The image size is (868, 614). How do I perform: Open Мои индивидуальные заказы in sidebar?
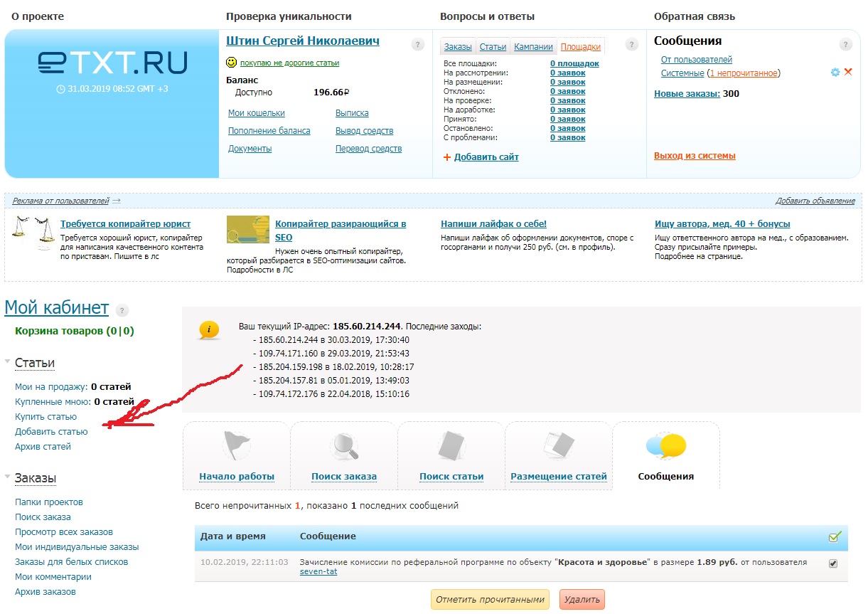click(x=77, y=547)
